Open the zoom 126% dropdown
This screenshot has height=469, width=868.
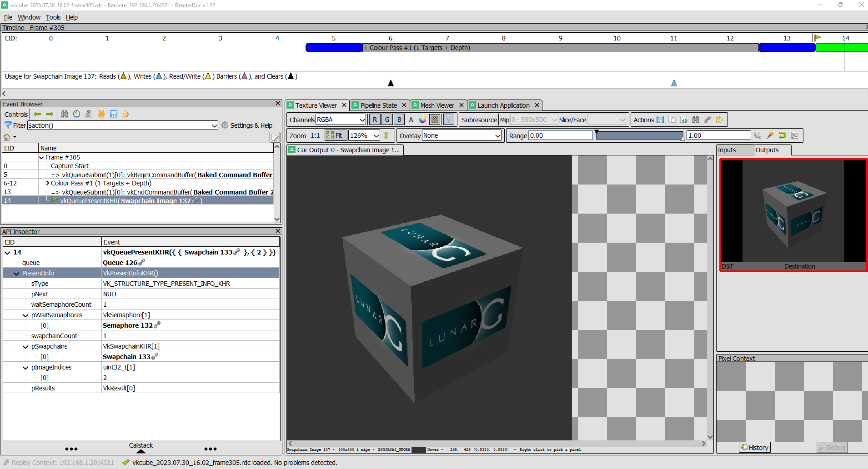click(364, 135)
